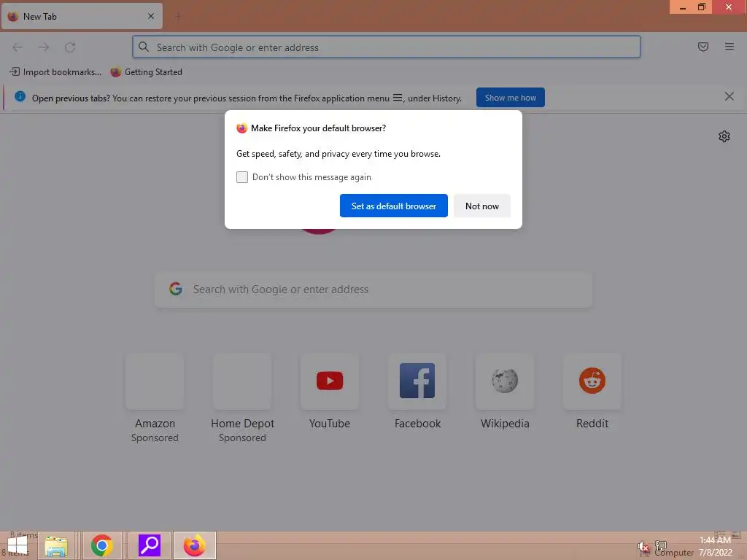Choose Not now in the dialog
The height and width of the screenshot is (560, 747).
coord(481,206)
